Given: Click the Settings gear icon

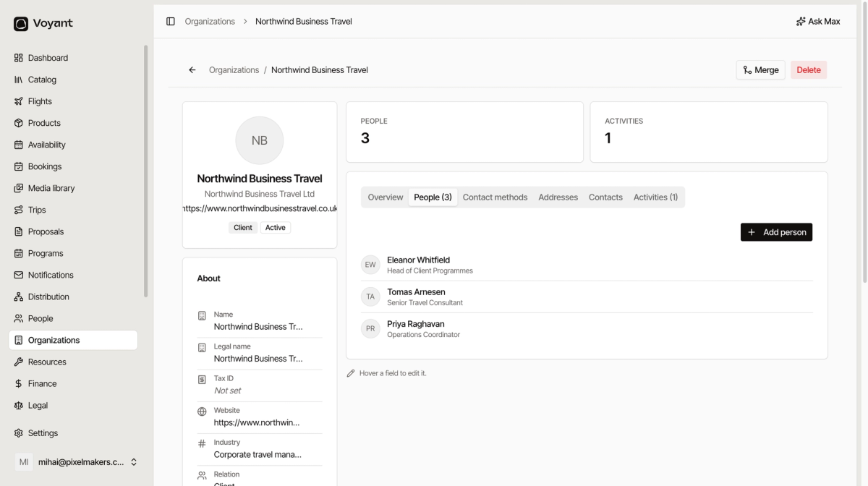Looking at the screenshot, I should coord(19,433).
